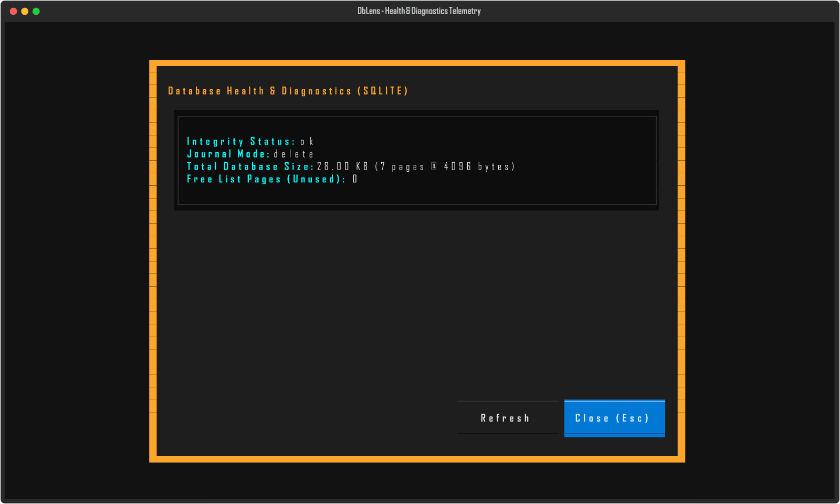840x504 pixels.
Task: Close the diagnostics dialog via Close (Esc)
Action: pyautogui.click(x=615, y=418)
